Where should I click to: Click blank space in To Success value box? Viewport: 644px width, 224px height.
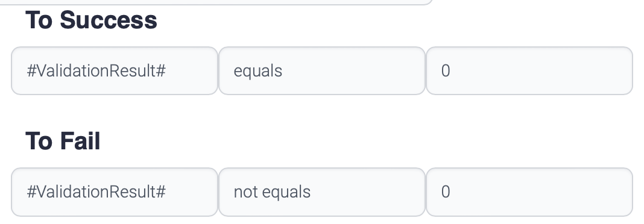542,71
